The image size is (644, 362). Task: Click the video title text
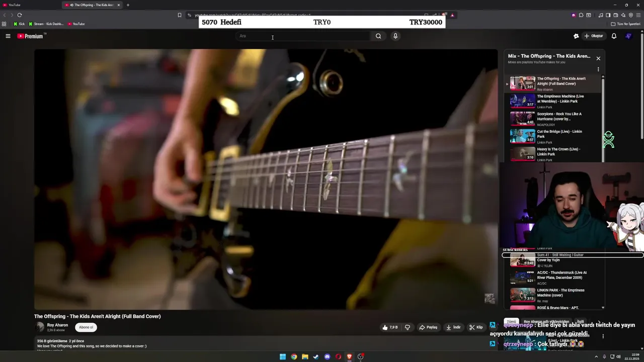pos(98,316)
